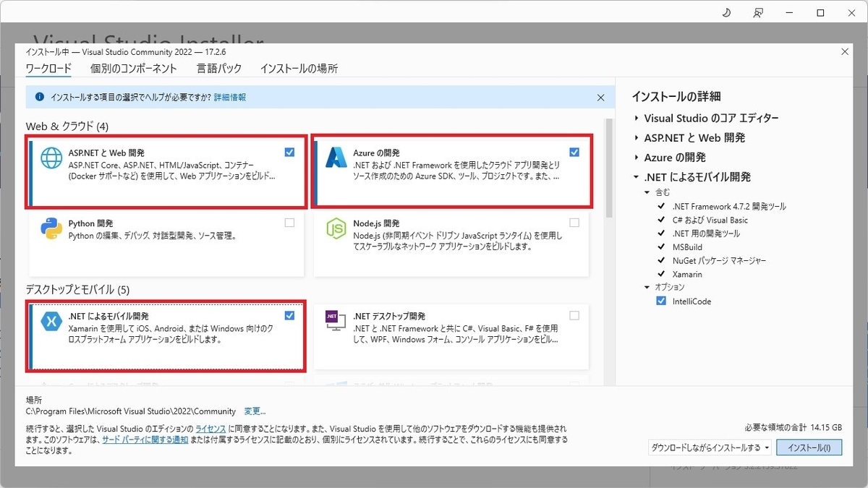Click the Azure development logo icon
This screenshot has height=488, width=868.
pyautogui.click(x=337, y=158)
